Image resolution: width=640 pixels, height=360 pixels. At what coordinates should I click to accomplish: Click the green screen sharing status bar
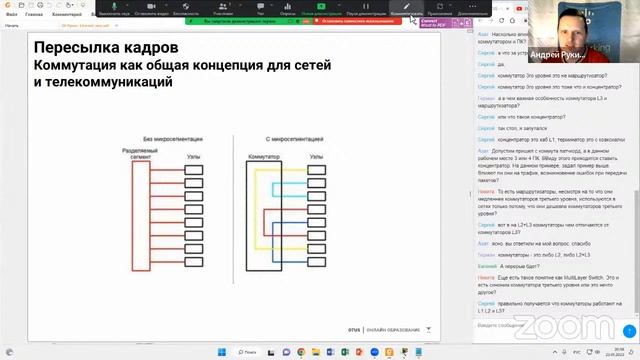[x=249, y=21]
